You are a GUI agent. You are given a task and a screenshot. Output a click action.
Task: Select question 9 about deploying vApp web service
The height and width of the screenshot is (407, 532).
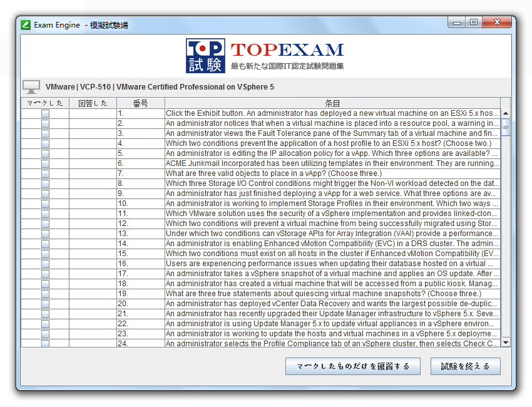tap(332, 193)
